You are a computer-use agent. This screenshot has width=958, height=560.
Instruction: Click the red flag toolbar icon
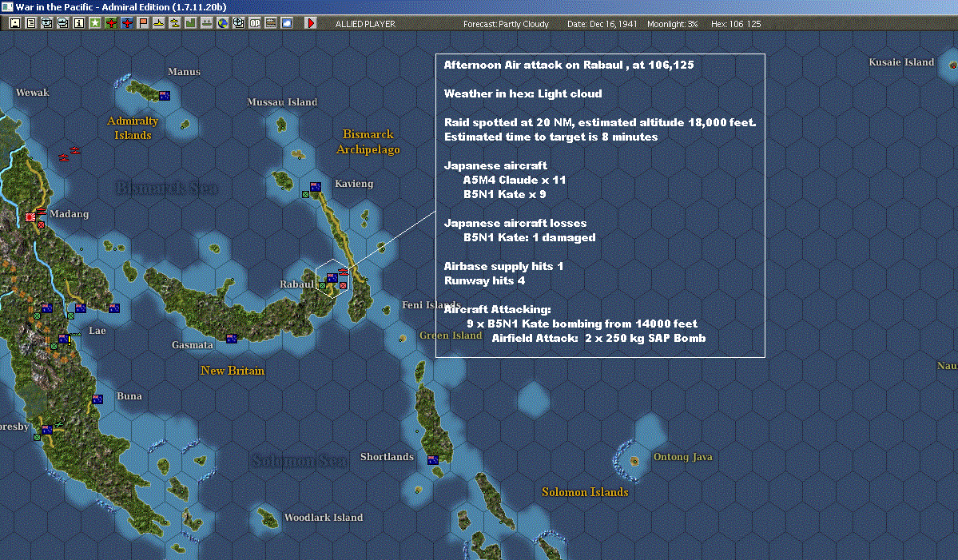click(143, 23)
